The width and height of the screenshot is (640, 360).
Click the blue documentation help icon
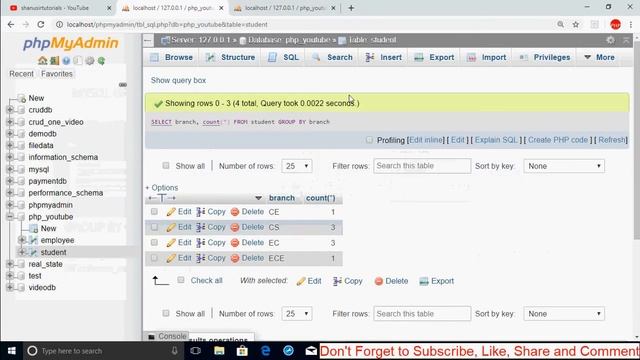(66, 61)
